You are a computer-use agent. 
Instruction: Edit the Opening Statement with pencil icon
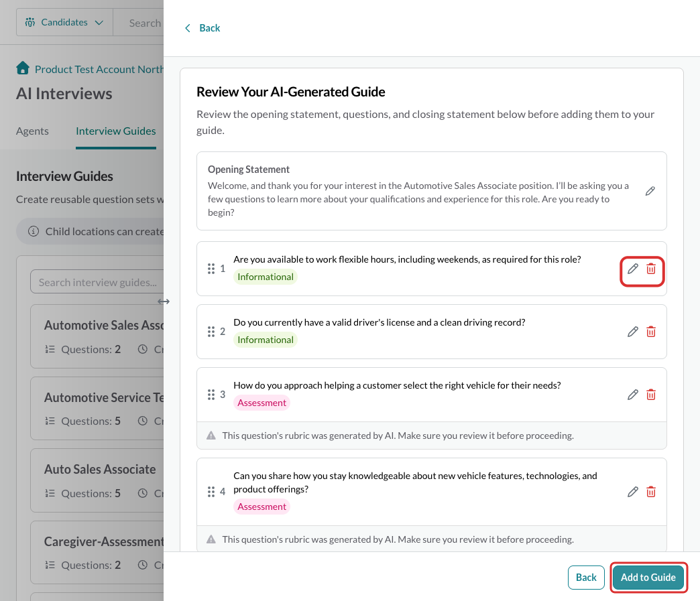650,191
